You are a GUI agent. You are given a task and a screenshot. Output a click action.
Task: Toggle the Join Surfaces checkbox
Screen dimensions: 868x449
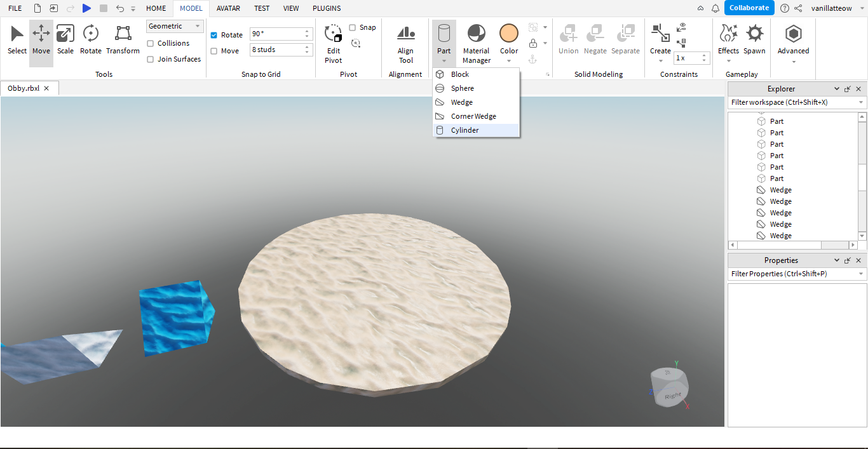pyautogui.click(x=151, y=59)
